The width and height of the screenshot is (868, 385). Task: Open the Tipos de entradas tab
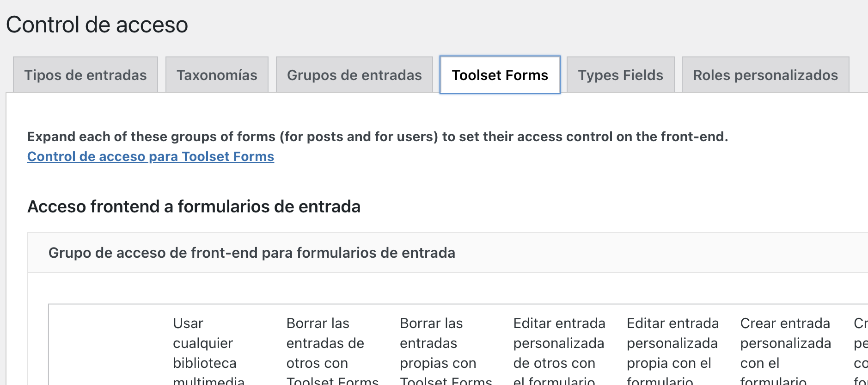coord(86,75)
